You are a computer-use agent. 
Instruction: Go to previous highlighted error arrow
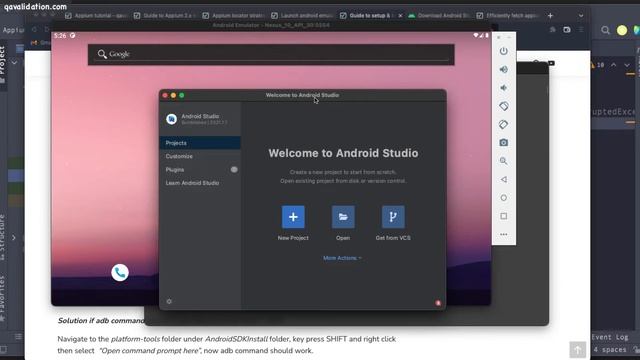[613, 65]
